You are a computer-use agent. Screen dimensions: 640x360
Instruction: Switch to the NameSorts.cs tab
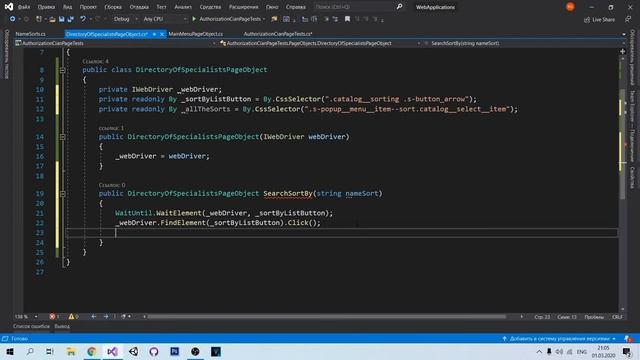[x=31, y=34]
